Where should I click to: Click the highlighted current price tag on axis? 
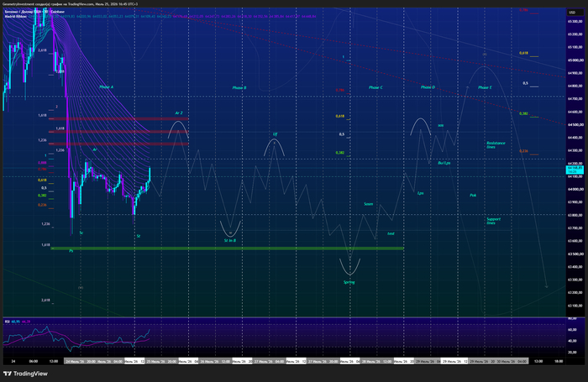(574, 170)
